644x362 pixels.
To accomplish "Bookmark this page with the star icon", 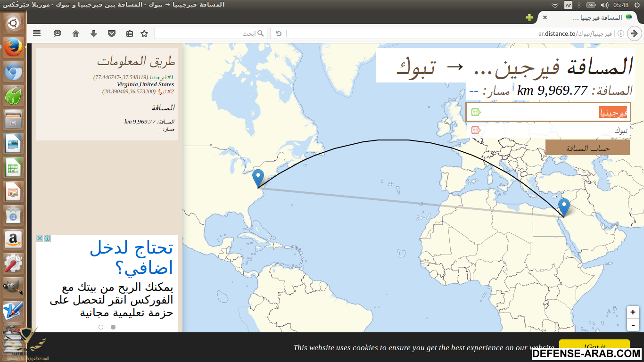I will point(145,33).
